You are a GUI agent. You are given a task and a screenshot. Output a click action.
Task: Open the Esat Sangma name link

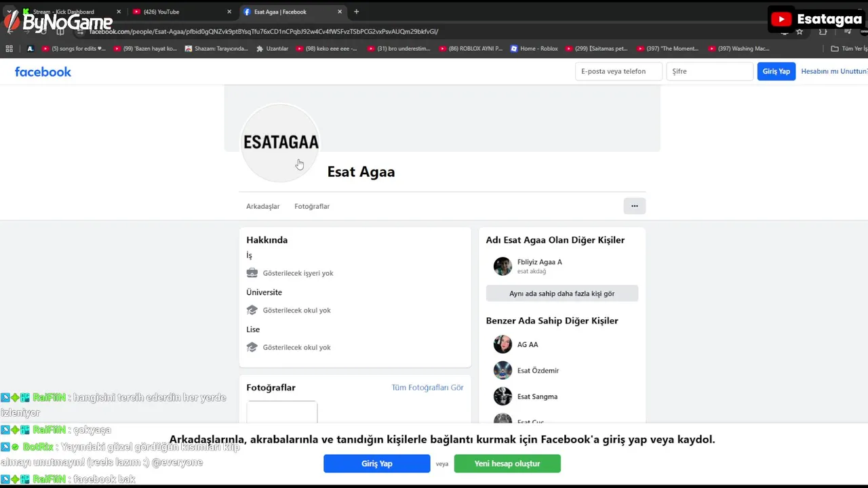tap(537, 396)
